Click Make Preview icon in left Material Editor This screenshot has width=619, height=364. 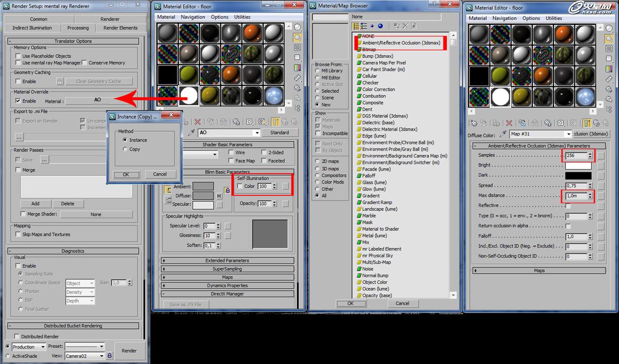298,77
